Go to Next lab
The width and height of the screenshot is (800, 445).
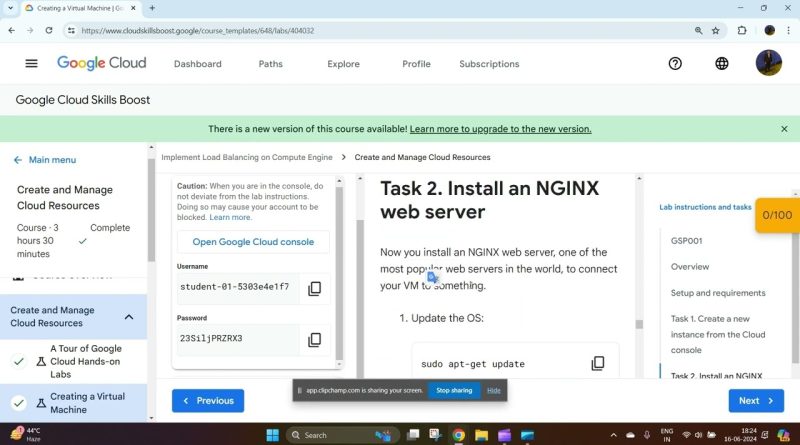coord(756,401)
